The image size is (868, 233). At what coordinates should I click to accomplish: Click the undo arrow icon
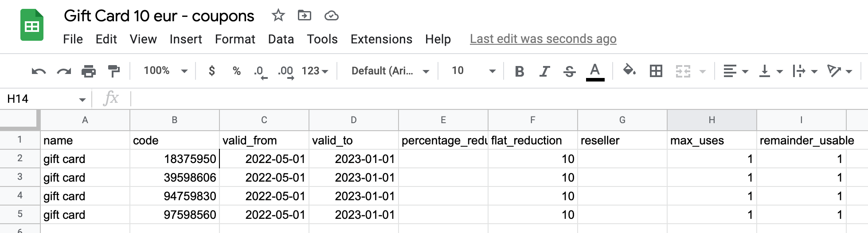pos(39,71)
